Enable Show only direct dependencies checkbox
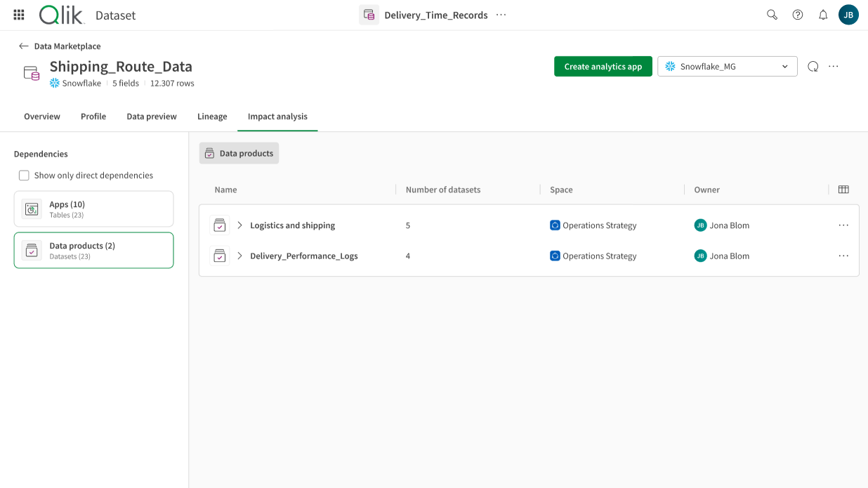Viewport: 868px width, 488px height. tap(25, 176)
